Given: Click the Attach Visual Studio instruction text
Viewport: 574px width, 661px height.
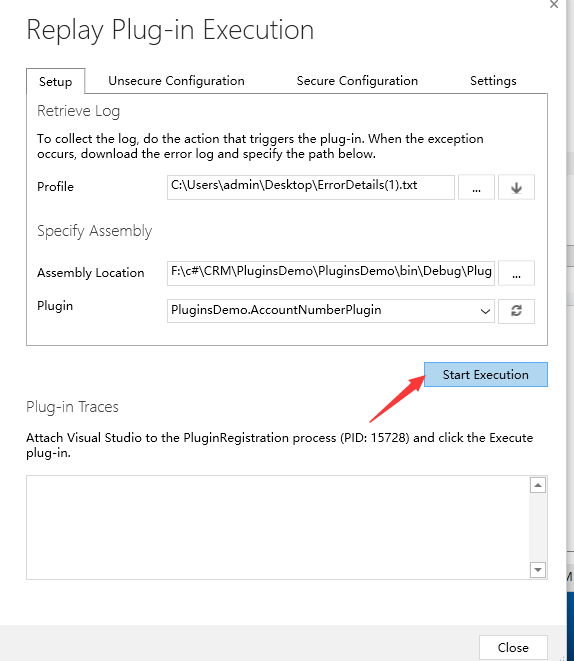Looking at the screenshot, I should coord(279,445).
